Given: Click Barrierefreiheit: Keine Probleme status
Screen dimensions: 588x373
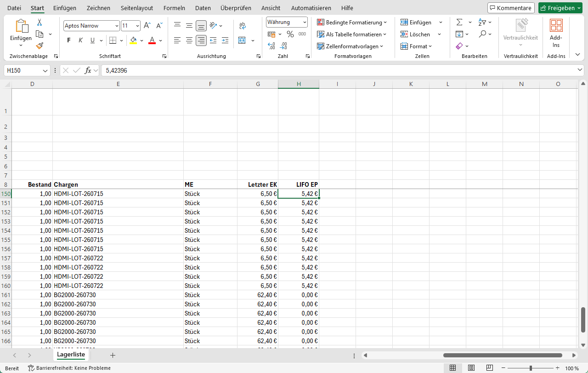Looking at the screenshot, I should [69, 368].
